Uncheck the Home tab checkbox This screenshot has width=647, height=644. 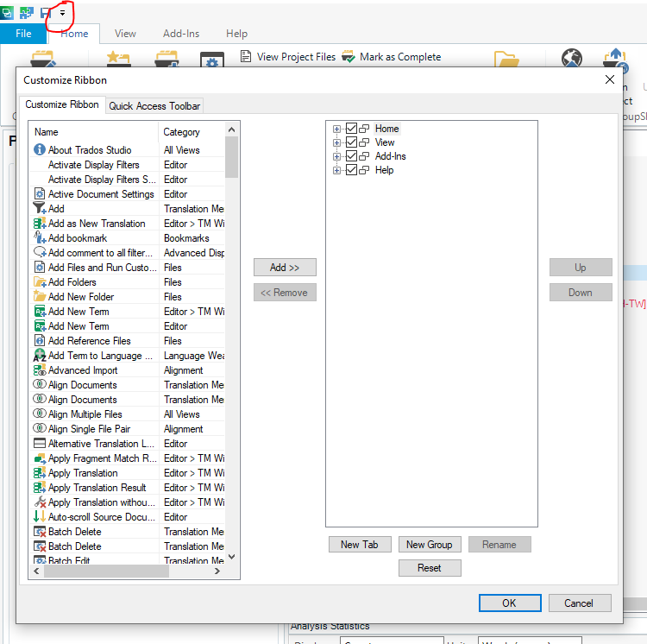pyautogui.click(x=351, y=129)
